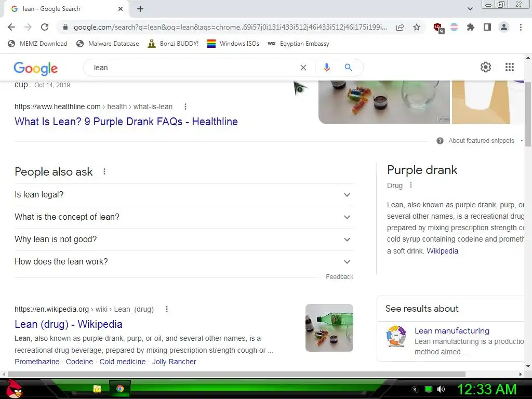Follow the Jolly Rancher sublink
This screenshot has height=399, width=532.
(x=174, y=362)
